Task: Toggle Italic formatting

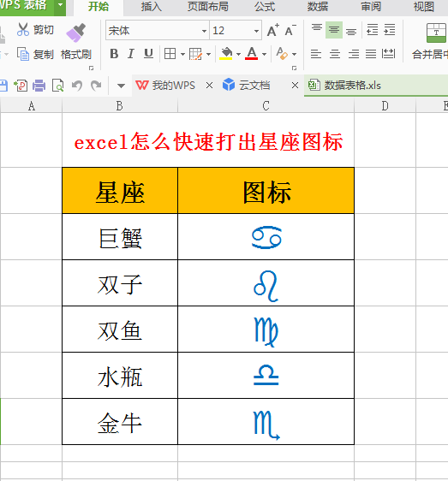Action: pos(131,54)
